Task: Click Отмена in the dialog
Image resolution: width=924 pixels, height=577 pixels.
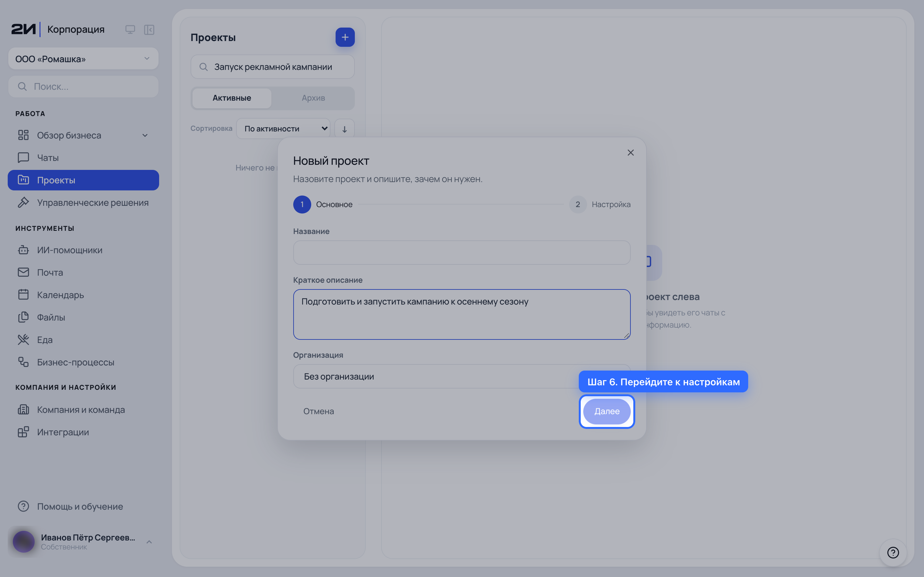Action: click(319, 411)
